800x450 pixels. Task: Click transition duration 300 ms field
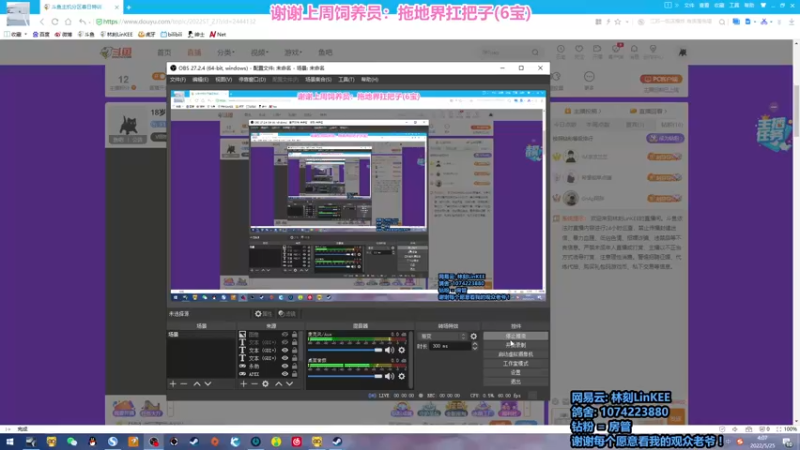(x=449, y=346)
